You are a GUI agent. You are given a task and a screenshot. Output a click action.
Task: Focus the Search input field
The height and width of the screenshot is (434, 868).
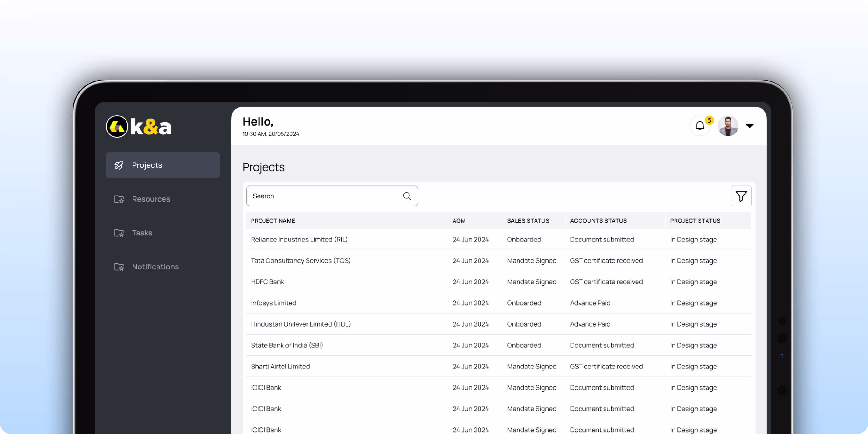323,196
